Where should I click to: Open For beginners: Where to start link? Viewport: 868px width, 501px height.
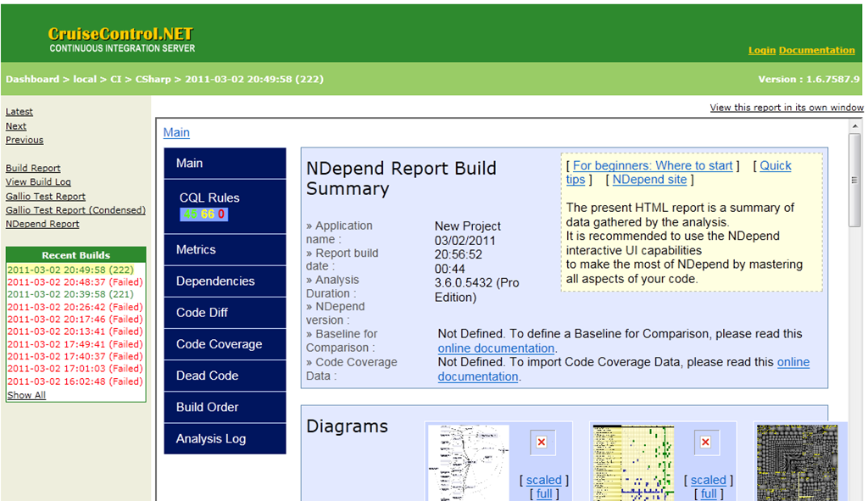coord(653,165)
